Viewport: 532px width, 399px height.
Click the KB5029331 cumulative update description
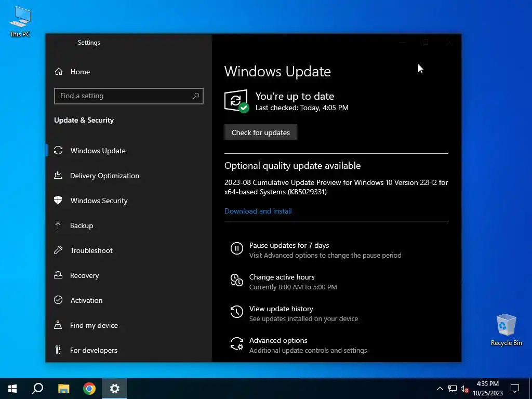point(336,187)
